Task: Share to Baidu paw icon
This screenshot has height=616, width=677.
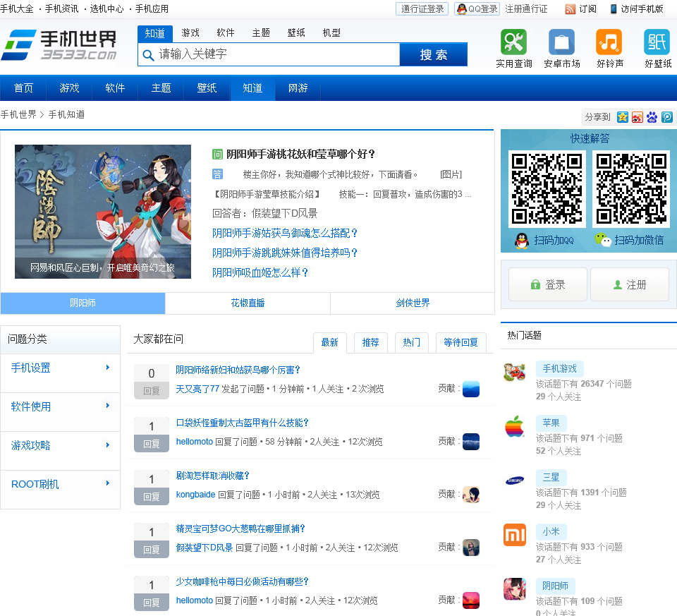Action: [652, 117]
